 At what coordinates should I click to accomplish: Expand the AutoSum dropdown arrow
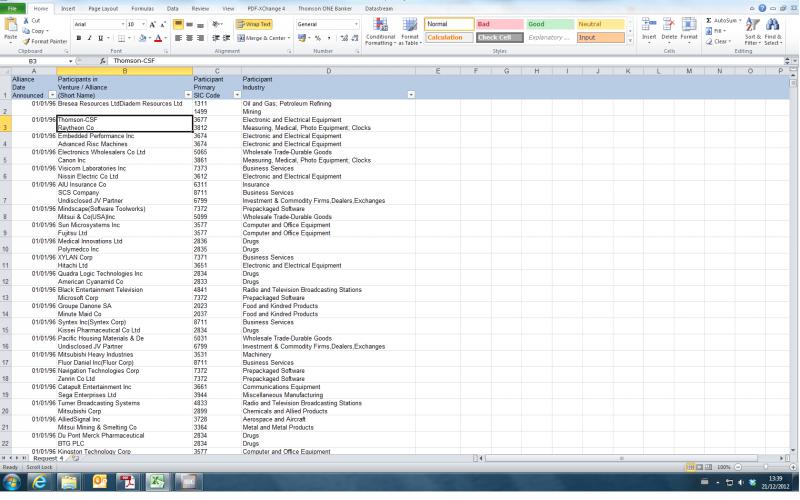(x=740, y=20)
